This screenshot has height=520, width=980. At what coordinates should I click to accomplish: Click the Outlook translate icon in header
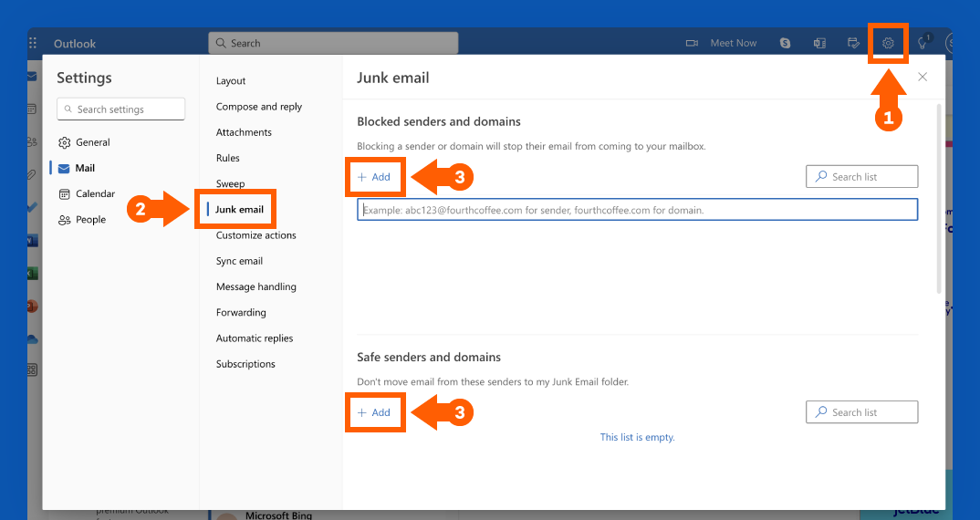(x=819, y=43)
